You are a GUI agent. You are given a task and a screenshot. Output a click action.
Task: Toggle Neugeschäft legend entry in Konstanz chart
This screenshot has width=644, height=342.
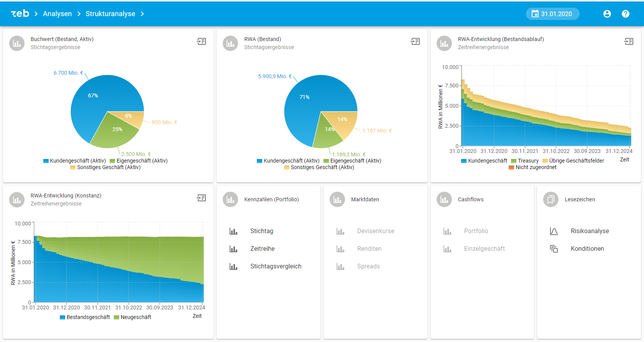point(133,317)
